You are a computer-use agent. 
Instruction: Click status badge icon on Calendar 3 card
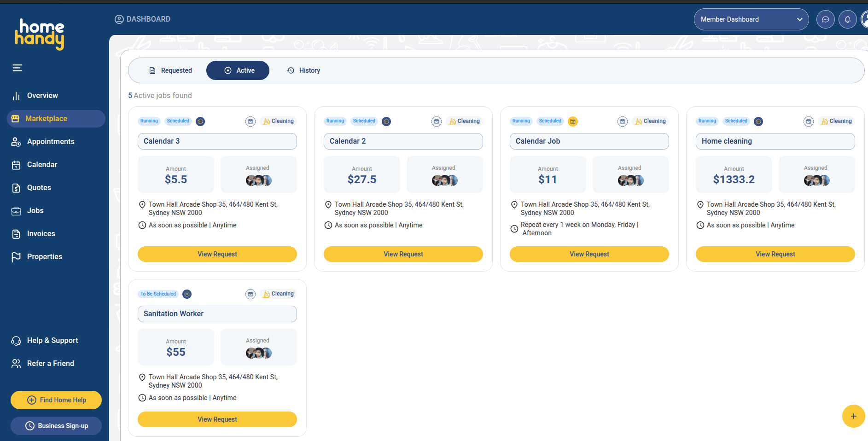[x=200, y=122]
